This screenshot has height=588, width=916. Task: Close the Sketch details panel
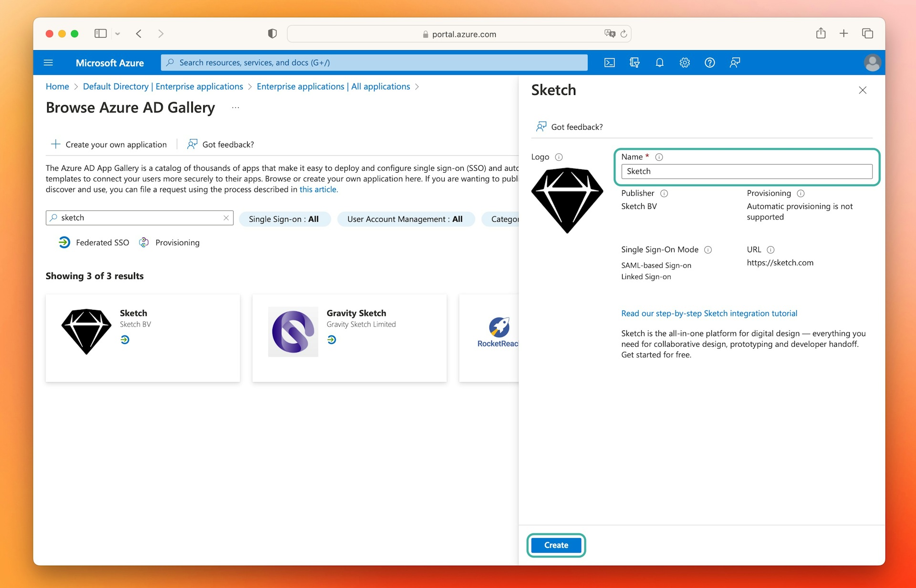(x=863, y=90)
